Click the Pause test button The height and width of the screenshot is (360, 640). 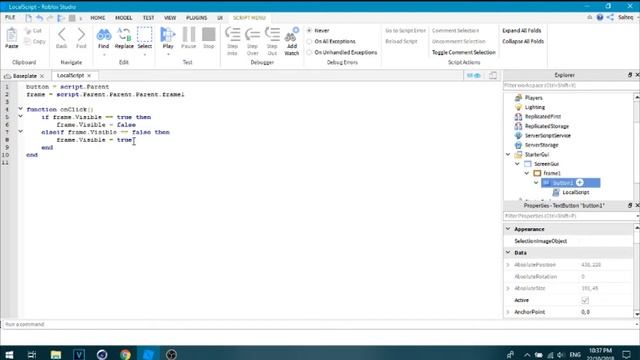[189, 35]
